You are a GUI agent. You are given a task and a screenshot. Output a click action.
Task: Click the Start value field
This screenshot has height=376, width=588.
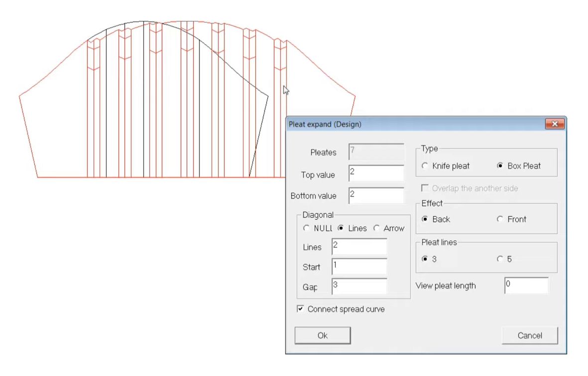pos(359,267)
